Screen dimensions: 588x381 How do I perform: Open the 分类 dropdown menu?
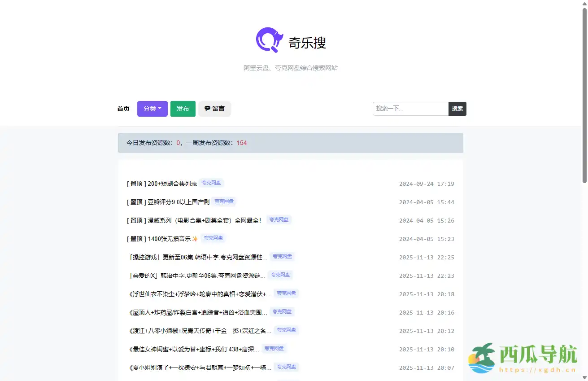point(152,109)
